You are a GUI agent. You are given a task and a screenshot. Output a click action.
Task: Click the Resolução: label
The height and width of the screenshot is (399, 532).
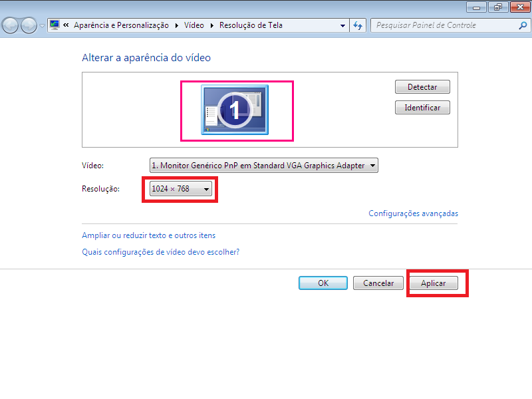tap(101, 189)
